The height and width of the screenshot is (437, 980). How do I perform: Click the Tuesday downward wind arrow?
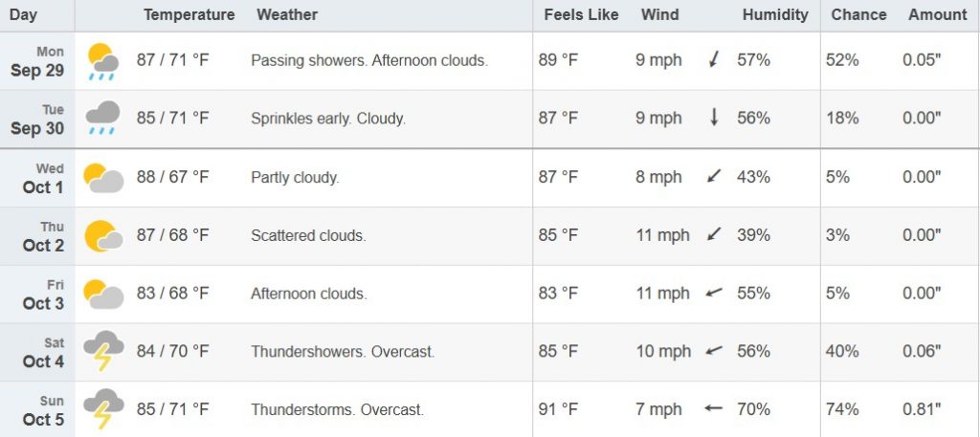[712, 119]
